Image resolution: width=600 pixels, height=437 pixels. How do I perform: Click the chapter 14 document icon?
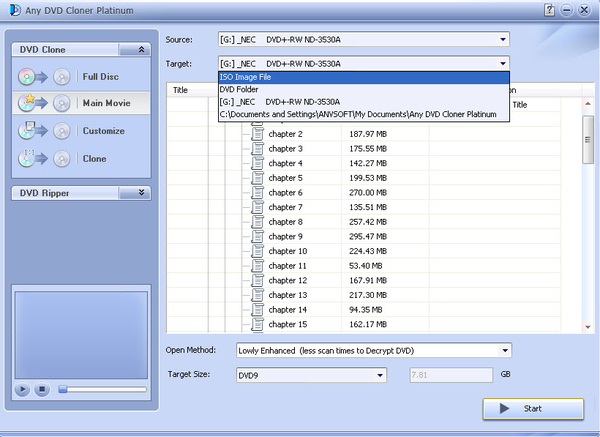257,310
